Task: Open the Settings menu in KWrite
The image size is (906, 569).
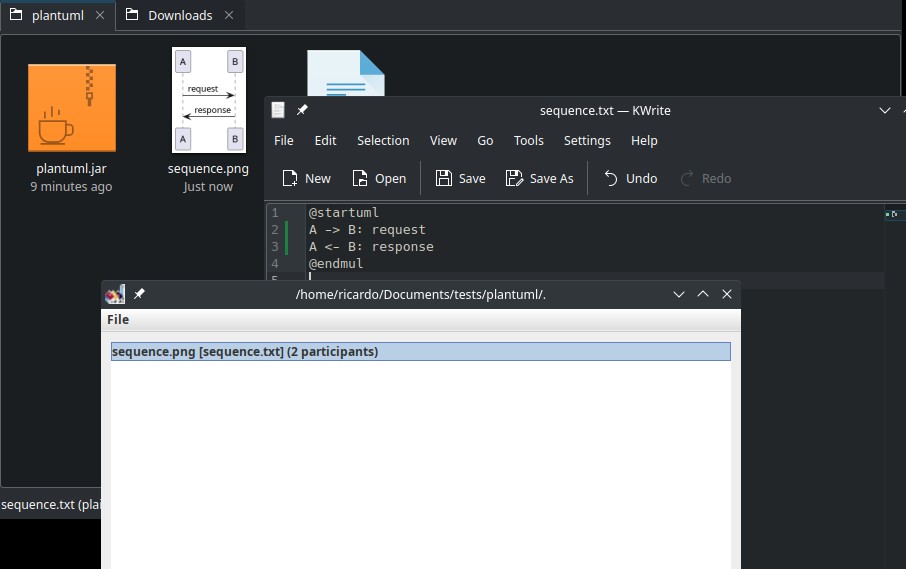Action: tap(587, 140)
